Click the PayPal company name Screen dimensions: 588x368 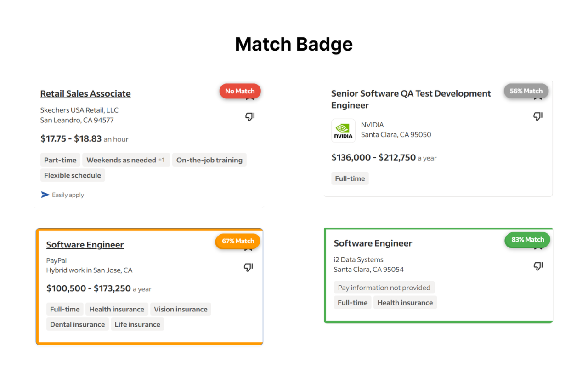57,260
